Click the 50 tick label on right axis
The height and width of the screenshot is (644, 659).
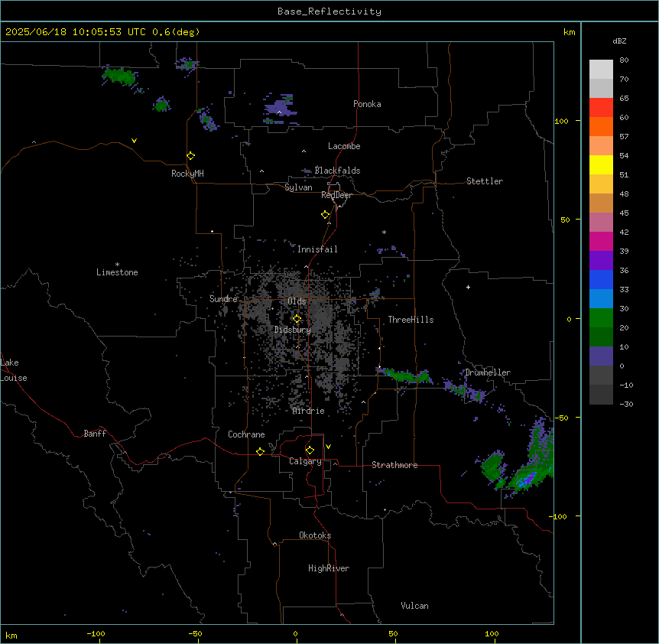[x=565, y=220]
